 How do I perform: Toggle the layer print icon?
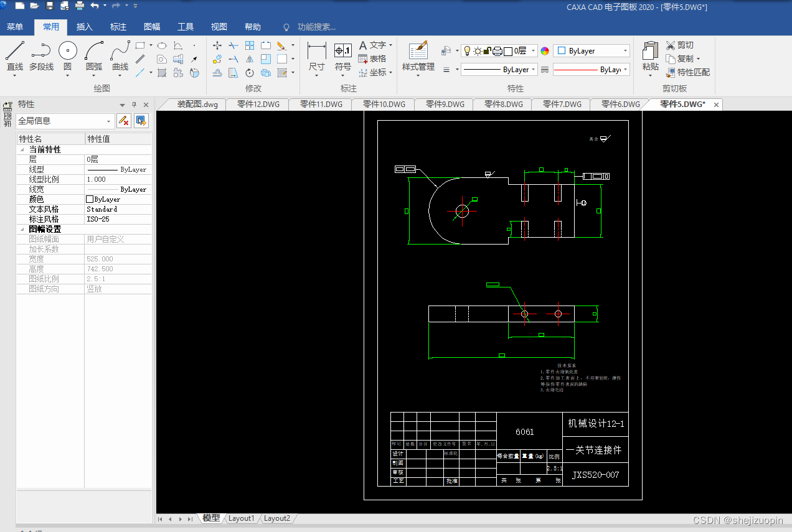click(497, 51)
